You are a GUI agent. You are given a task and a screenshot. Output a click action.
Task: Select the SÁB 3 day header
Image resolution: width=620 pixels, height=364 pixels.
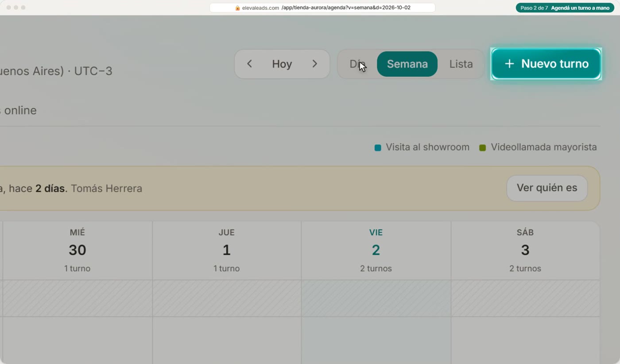[x=525, y=251]
